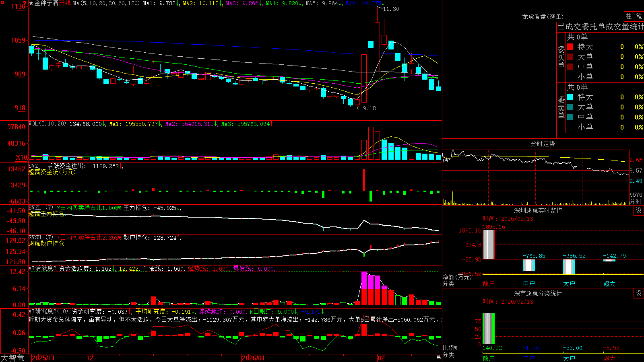Click the 11.30 high price annotation
644x362 pixels.
coord(391,9)
